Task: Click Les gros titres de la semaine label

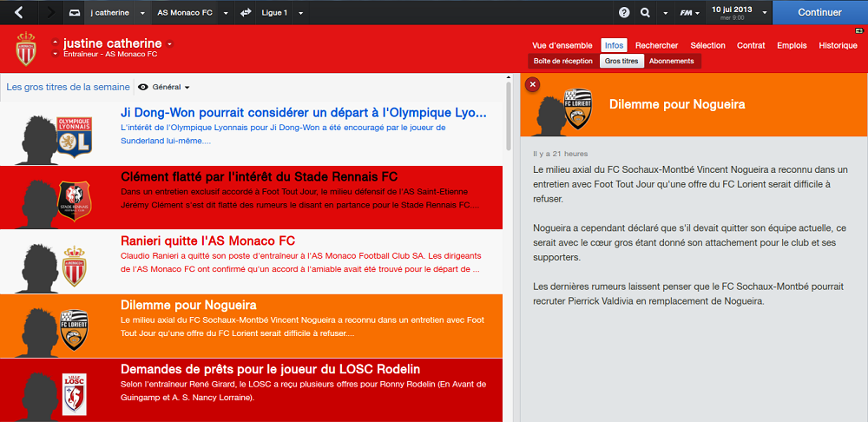Action: tap(68, 87)
